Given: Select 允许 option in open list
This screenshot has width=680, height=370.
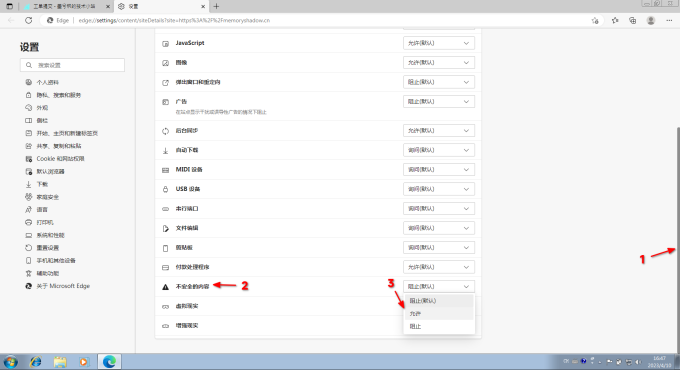Looking at the screenshot, I should click(x=439, y=314).
